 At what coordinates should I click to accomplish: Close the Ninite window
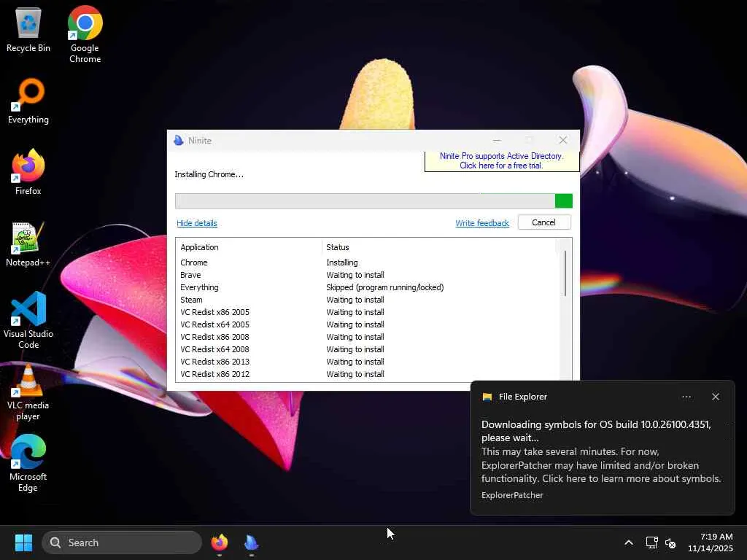point(563,140)
